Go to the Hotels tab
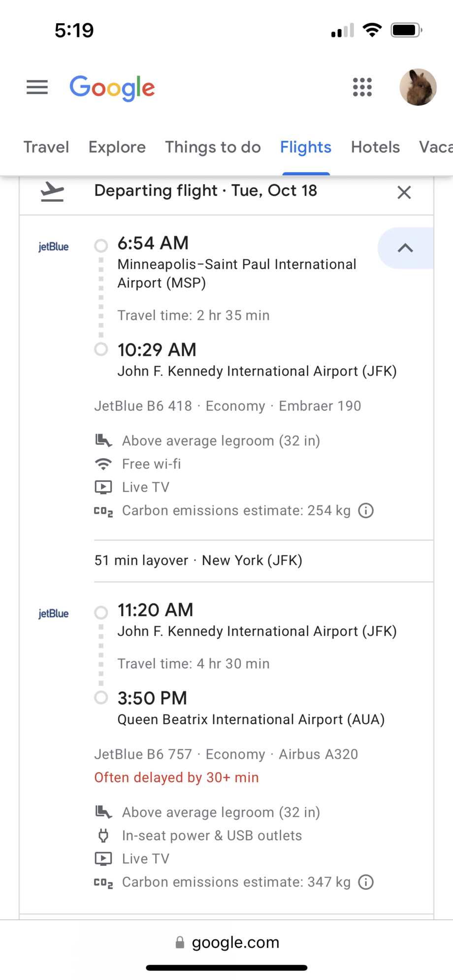This screenshot has height=980, width=453. coord(375,147)
